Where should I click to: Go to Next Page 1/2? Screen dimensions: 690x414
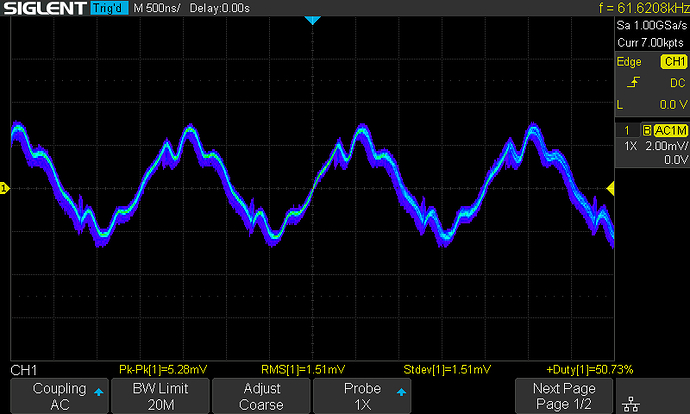click(x=565, y=394)
